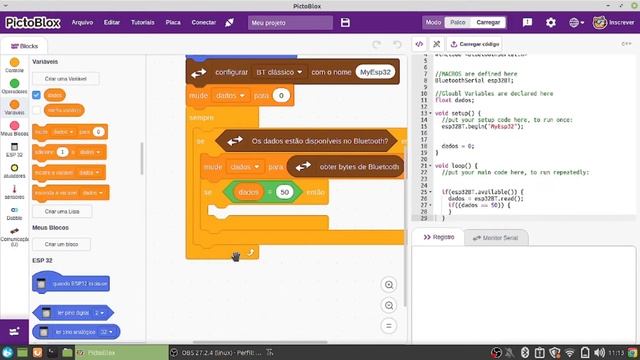Open the Comunicação block category
Viewport: 640px width, 360px height.
[x=14, y=237]
